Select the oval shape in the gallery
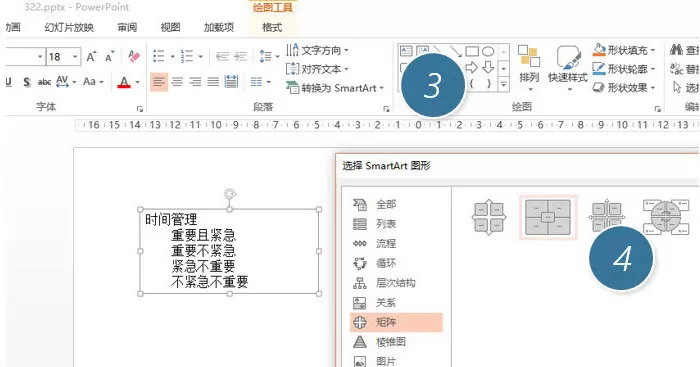The height and width of the screenshot is (367, 700). (488, 51)
